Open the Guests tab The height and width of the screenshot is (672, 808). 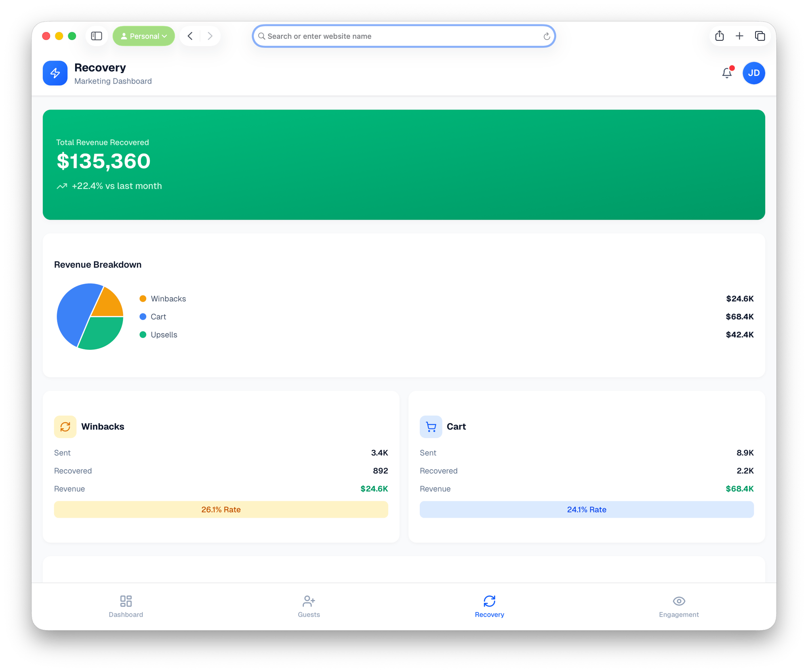click(x=309, y=606)
